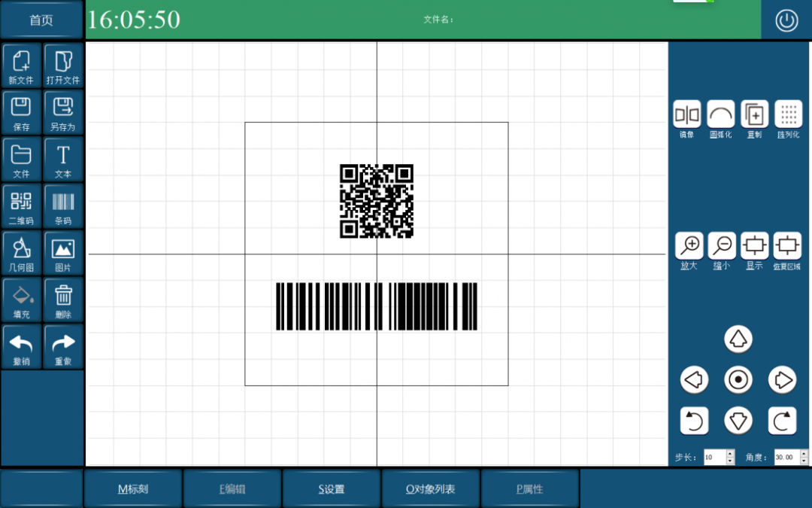Open the 文件 folder tool
The image size is (812, 508).
[x=21, y=160]
